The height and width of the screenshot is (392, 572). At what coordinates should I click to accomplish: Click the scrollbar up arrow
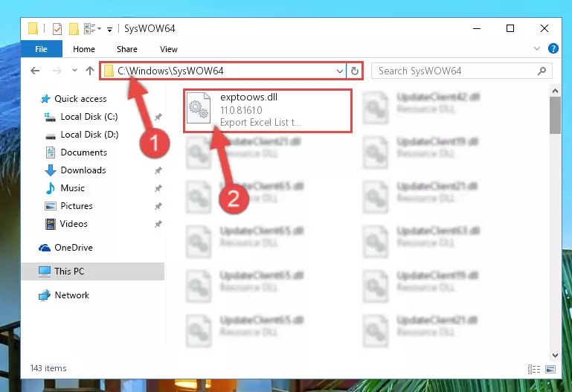555,91
